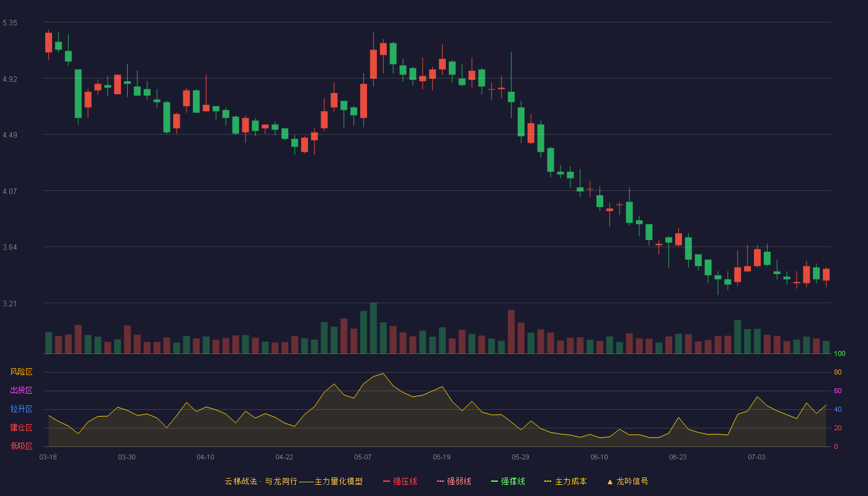The image size is (868, 496).
Task: Toggle the 强撑线 legend entry
Action: (508, 481)
